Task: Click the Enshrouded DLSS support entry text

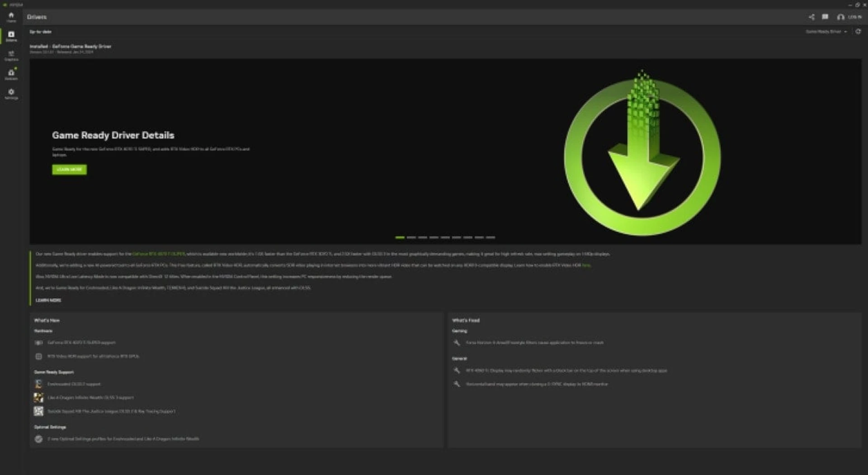Action: click(x=74, y=384)
